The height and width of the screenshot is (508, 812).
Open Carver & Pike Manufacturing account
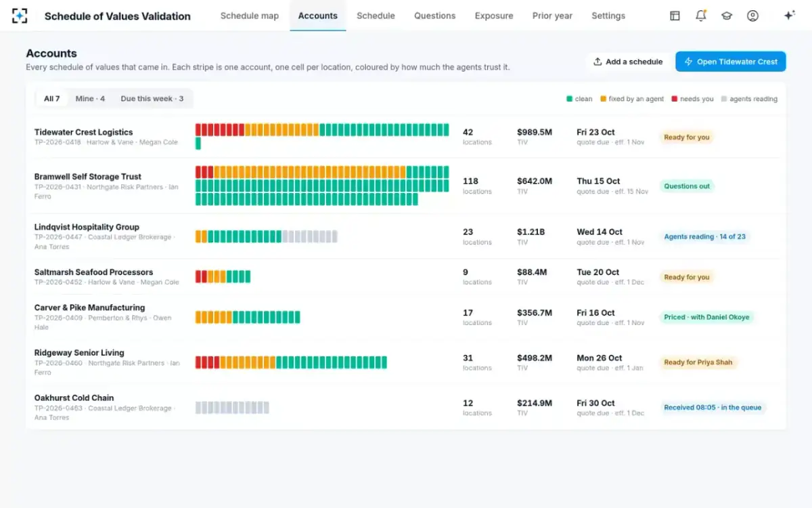90,308
